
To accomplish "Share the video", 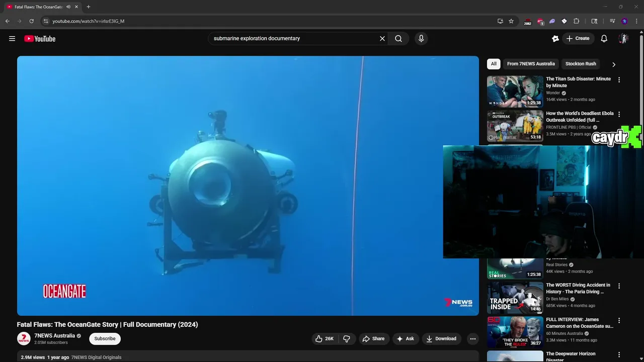I will (373, 339).
